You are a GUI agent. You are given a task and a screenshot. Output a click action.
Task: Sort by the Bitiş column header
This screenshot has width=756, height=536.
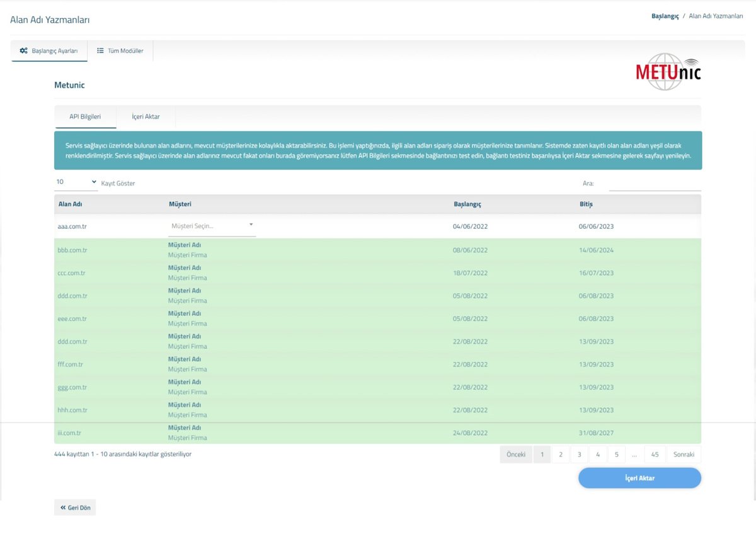click(586, 204)
